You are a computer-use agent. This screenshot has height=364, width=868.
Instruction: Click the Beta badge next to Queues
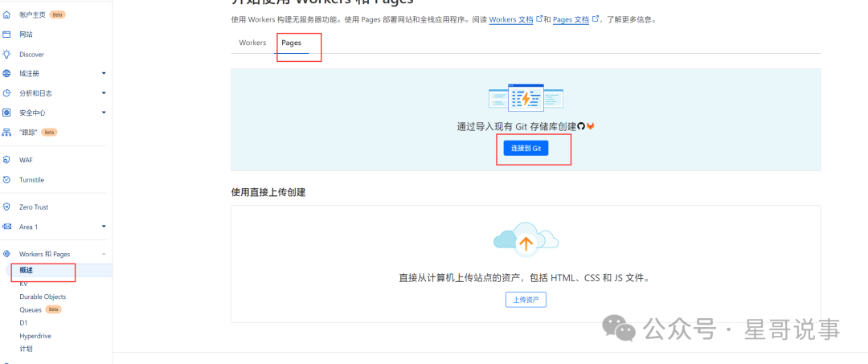pos(53,310)
